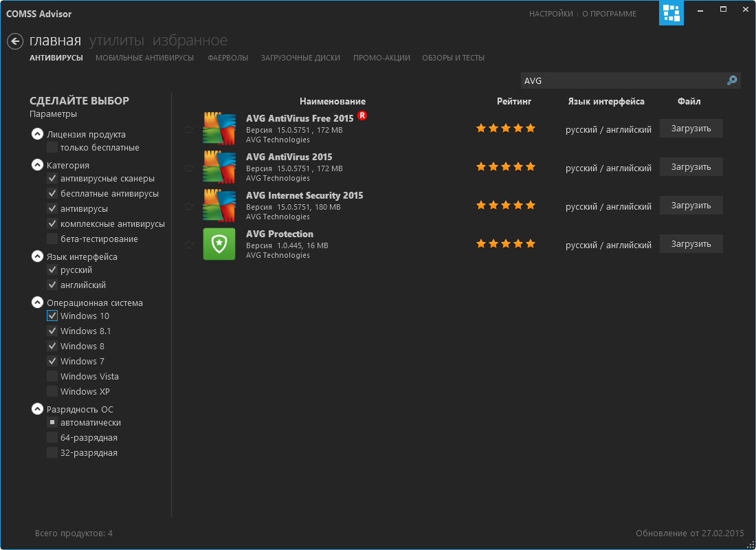Switch to избранное tab
This screenshot has height=550, width=756.
point(190,41)
